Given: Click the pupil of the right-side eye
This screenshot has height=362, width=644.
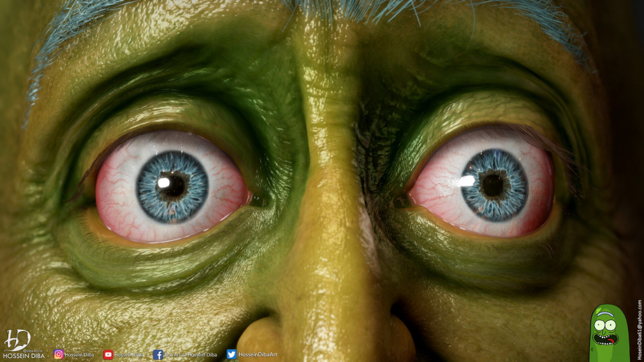Looking at the screenshot, I should pyautogui.click(x=493, y=186).
